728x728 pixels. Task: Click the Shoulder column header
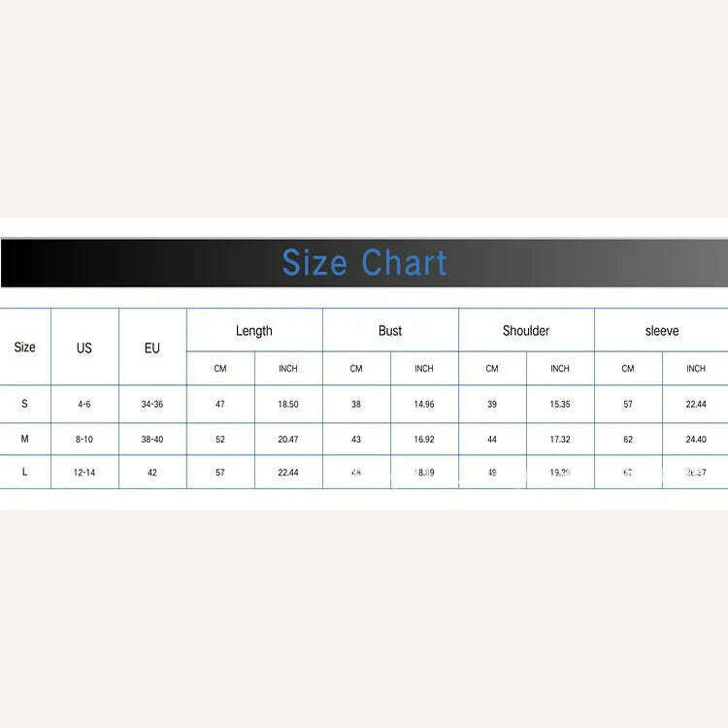click(x=526, y=331)
